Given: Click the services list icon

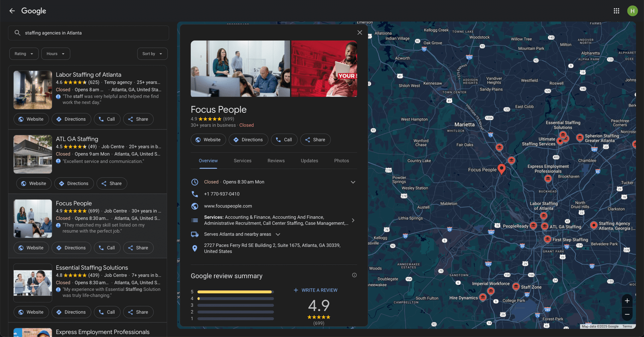Looking at the screenshot, I should click(195, 220).
